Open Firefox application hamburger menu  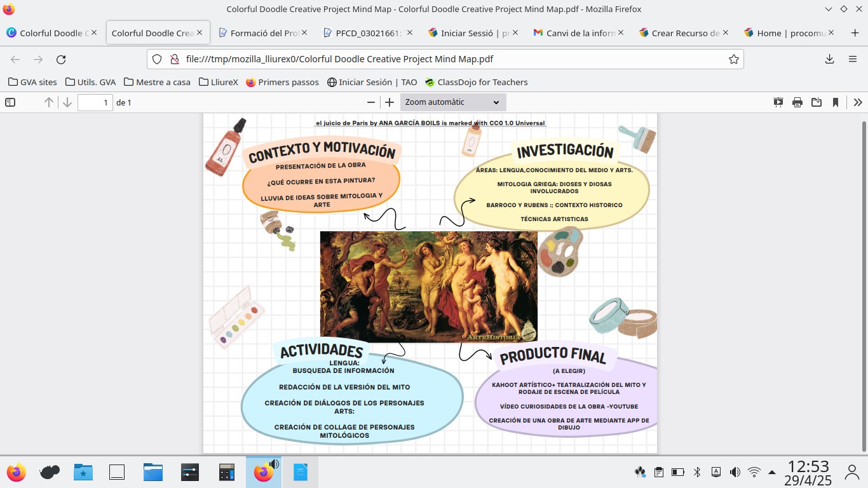[853, 59]
